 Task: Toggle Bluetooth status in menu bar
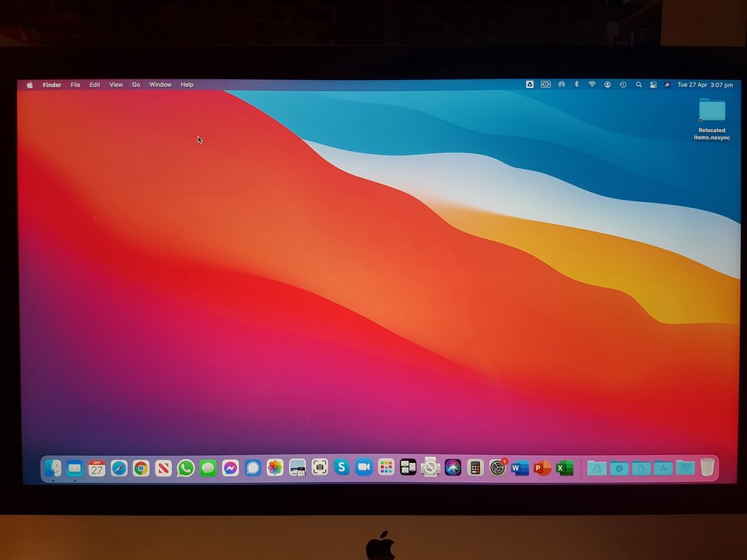coord(577,84)
